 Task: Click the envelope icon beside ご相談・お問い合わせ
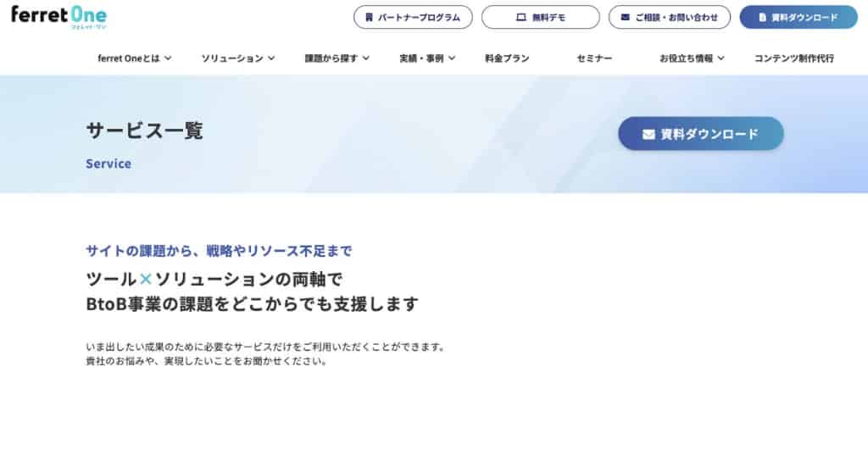(625, 17)
